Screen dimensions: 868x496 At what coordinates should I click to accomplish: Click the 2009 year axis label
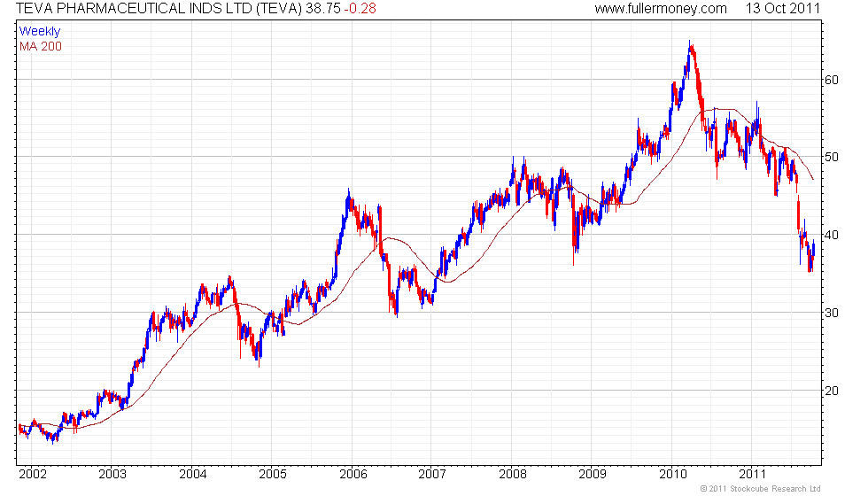pyautogui.click(x=593, y=474)
